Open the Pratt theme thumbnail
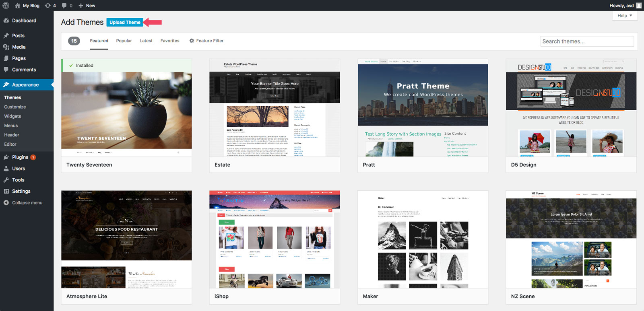644x311 pixels. click(423, 108)
